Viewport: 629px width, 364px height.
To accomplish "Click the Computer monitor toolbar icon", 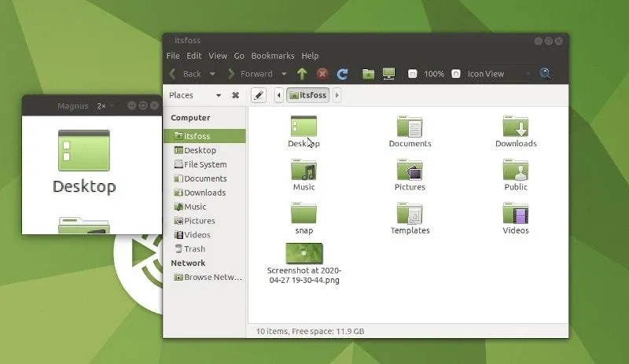I will (388, 74).
